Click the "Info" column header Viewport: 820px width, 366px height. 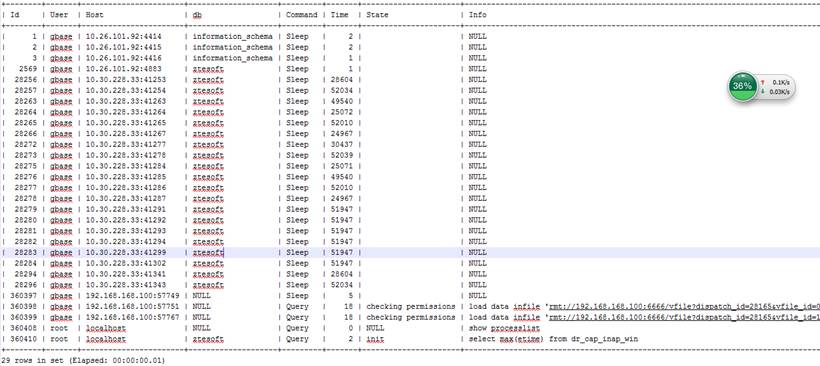tap(477, 15)
